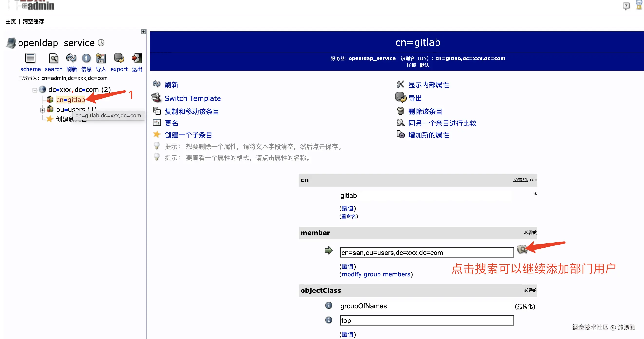
Task: Click the member DN input field
Action: click(x=426, y=253)
